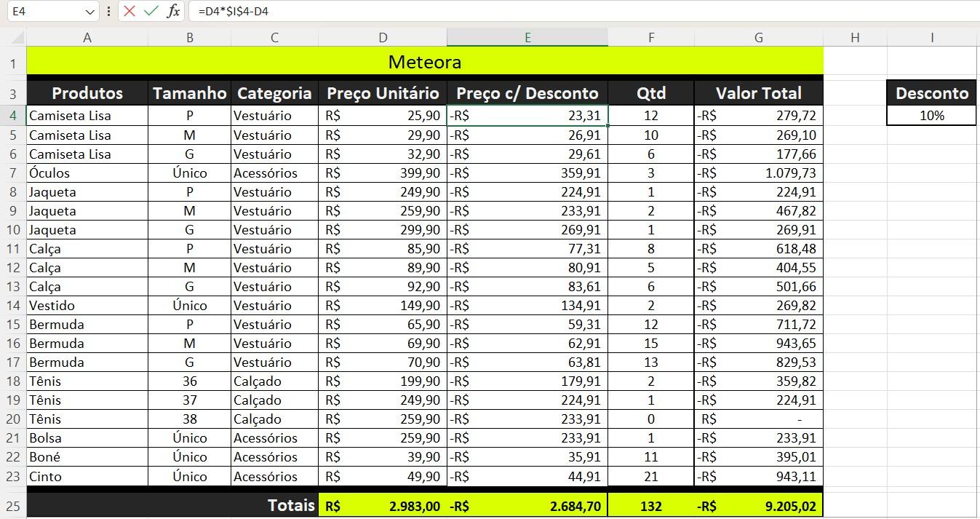
Task: Select unit price 399,90 cell
Action: click(x=383, y=173)
